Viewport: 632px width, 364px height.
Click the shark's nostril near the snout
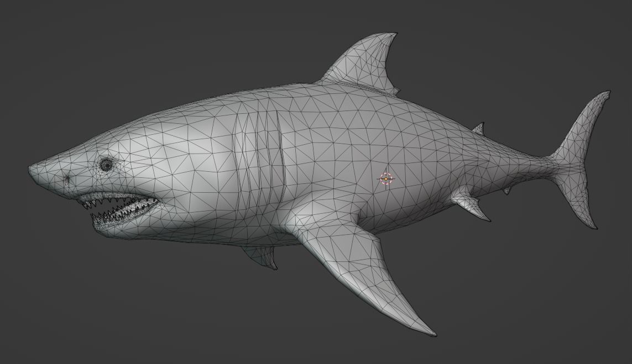click(x=66, y=179)
